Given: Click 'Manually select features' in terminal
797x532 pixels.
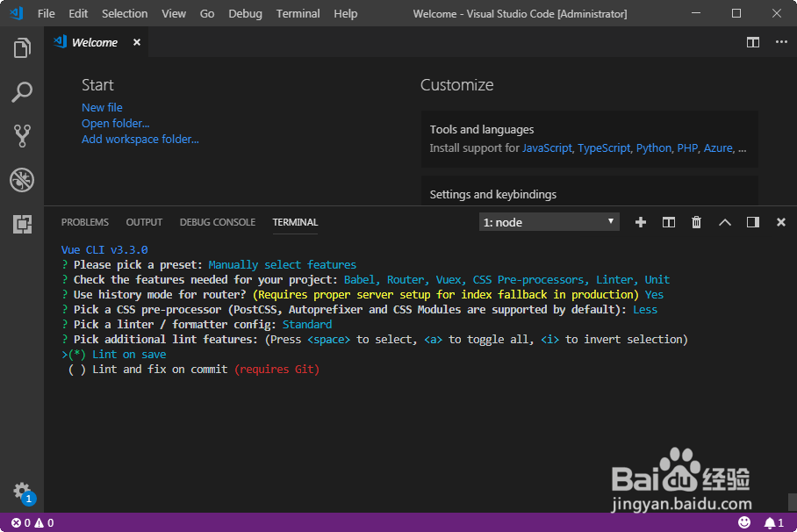Looking at the screenshot, I should [x=282, y=265].
